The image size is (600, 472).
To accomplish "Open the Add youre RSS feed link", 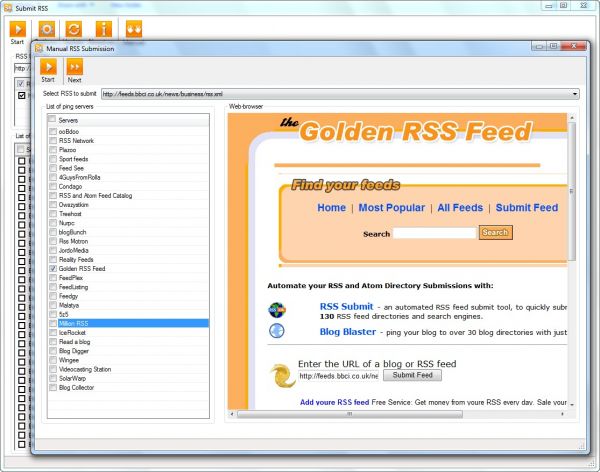I will point(334,402).
